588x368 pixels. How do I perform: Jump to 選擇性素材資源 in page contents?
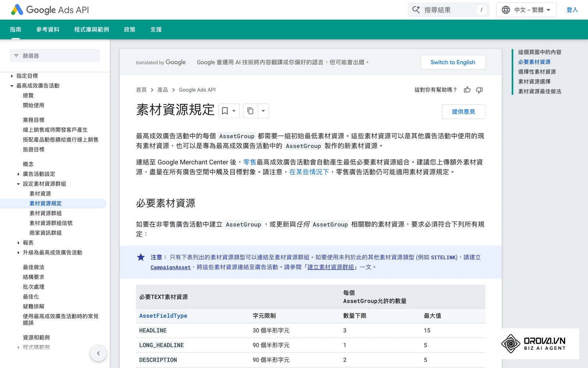(537, 72)
